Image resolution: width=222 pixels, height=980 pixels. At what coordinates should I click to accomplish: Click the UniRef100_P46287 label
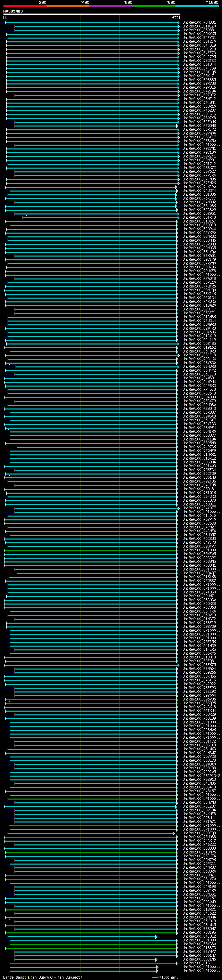point(199,110)
